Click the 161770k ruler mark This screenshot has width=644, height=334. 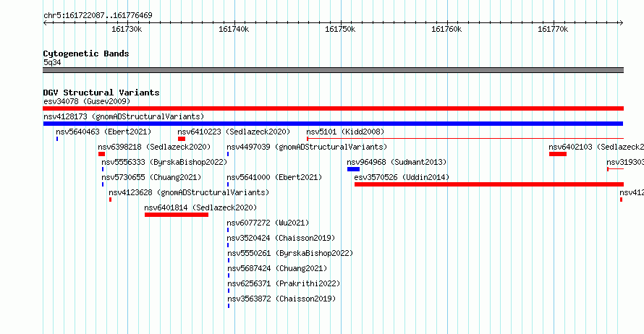pyautogui.click(x=553, y=29)
